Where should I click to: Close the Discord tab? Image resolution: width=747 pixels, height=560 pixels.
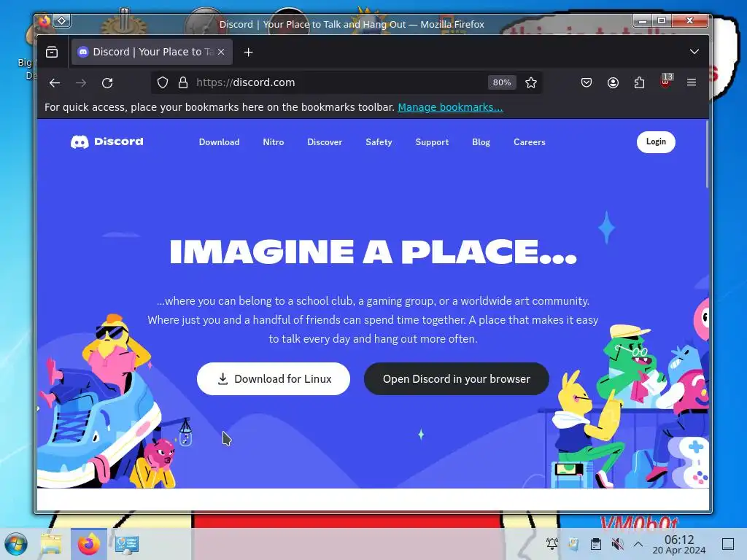click(x=221, y=52)
